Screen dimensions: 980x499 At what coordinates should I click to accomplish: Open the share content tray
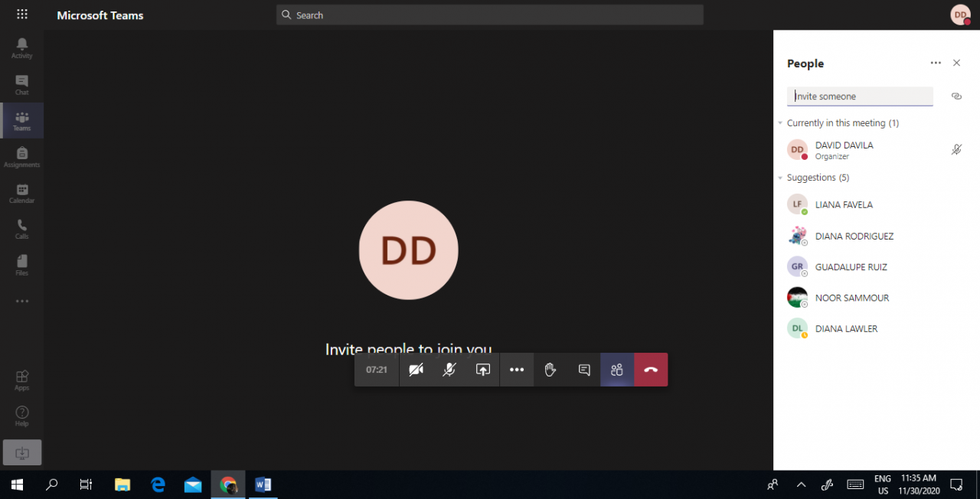482,370
